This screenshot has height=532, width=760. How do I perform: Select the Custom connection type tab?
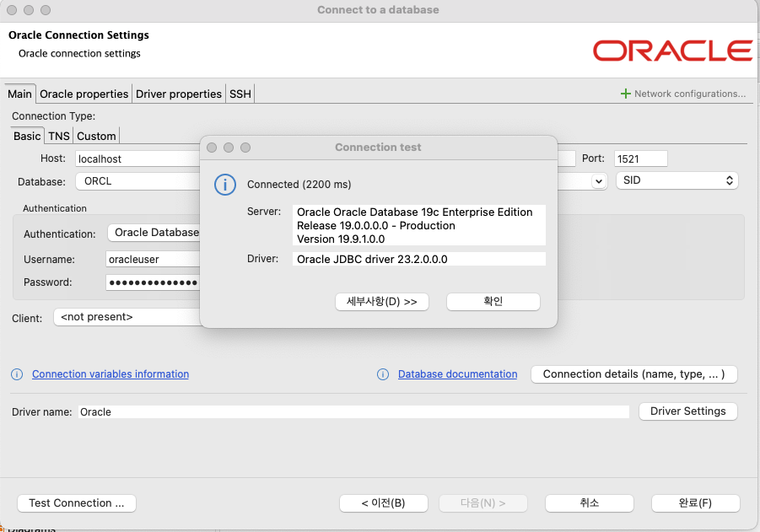pos(96,136)
